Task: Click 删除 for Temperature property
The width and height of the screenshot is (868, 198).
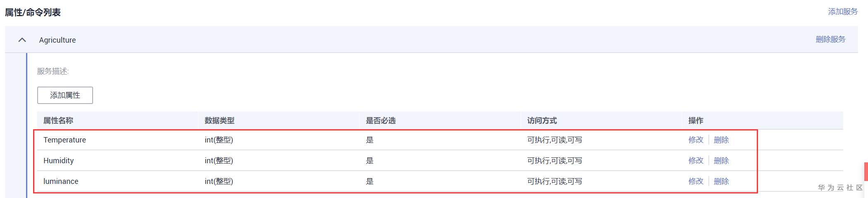Action: tap(721, 140)
